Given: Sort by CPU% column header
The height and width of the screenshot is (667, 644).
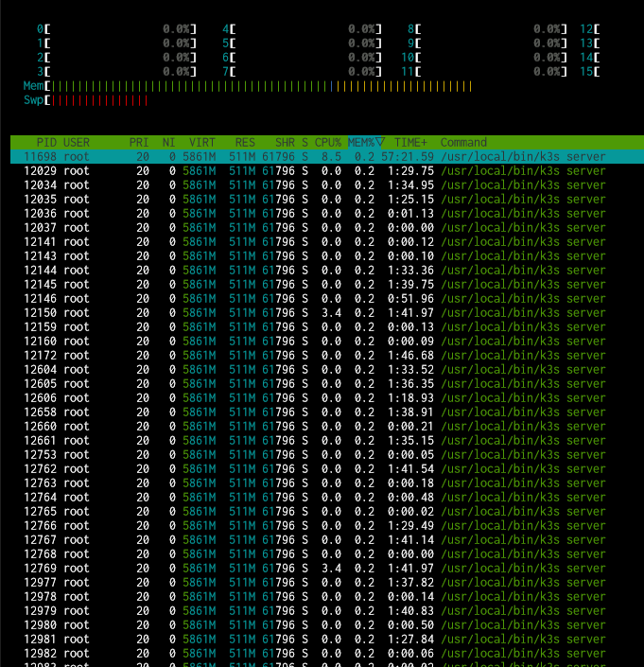Looking at the screenshot, I should [328, 143].
